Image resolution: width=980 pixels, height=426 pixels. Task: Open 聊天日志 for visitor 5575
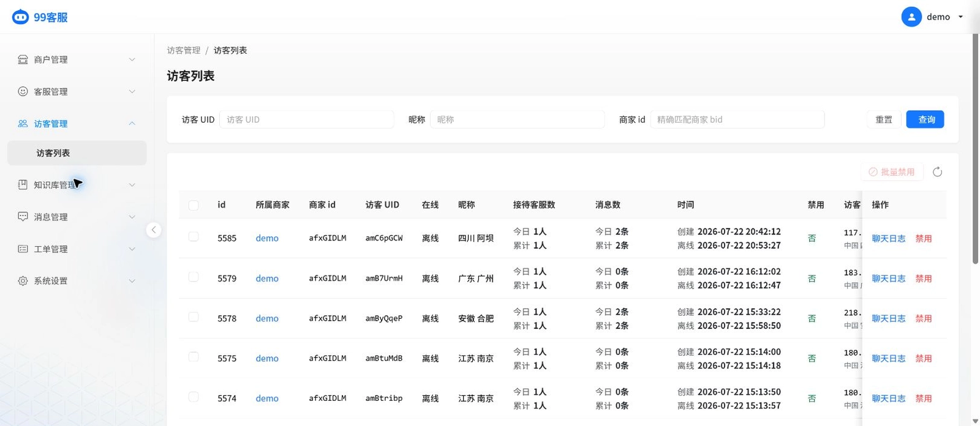pos(888,359)
